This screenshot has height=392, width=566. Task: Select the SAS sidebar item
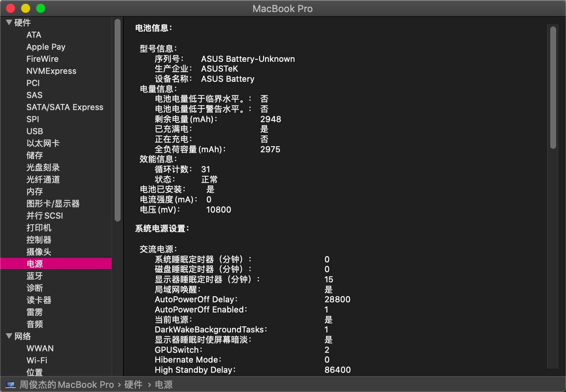click(x=34, y=95)
